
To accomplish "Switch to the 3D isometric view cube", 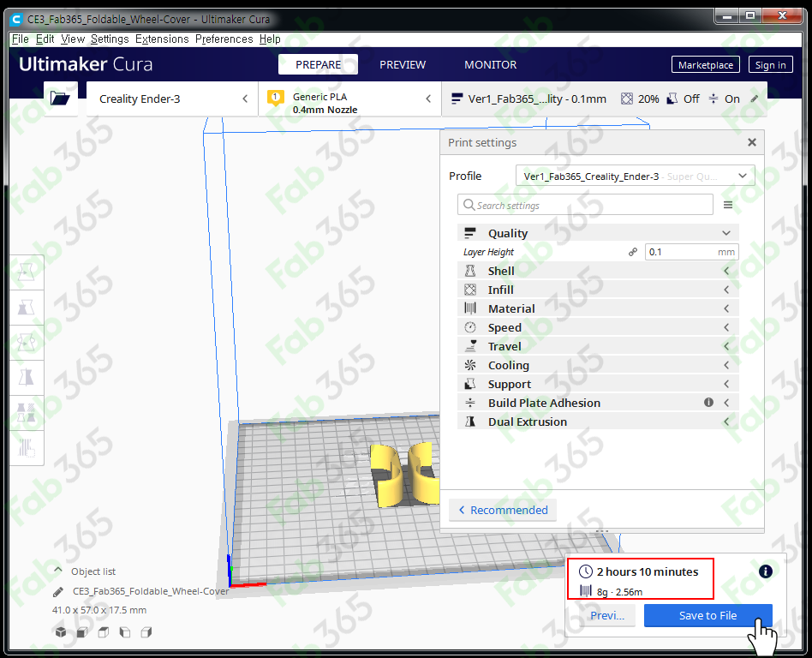I will pyautogui.click(x=61, y=631).
